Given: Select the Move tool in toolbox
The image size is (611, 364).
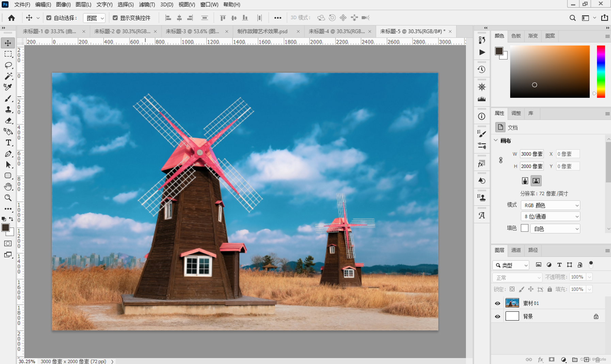Looking at the screenshot, I should [x=8, y=43].
